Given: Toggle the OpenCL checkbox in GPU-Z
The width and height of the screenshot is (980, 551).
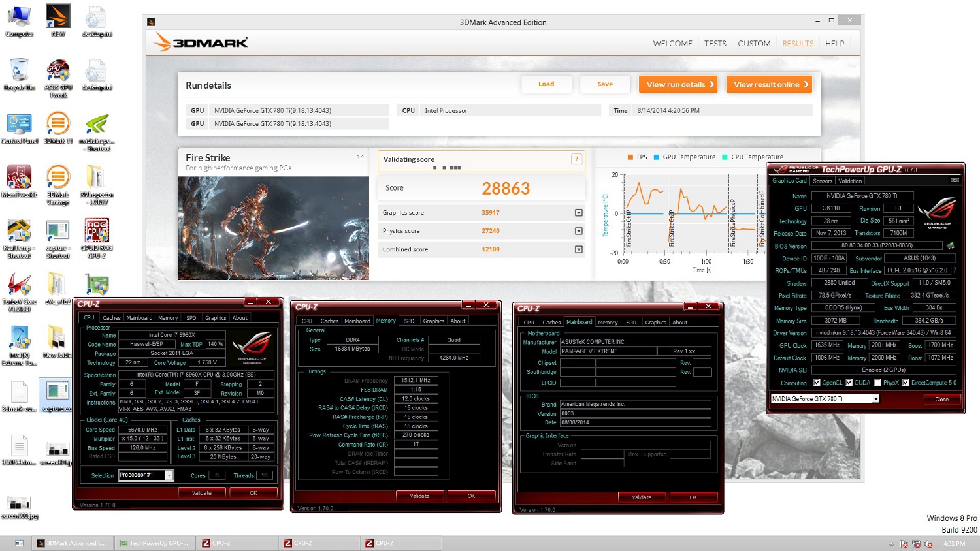Looking at the screenshot, I should 817,383.
